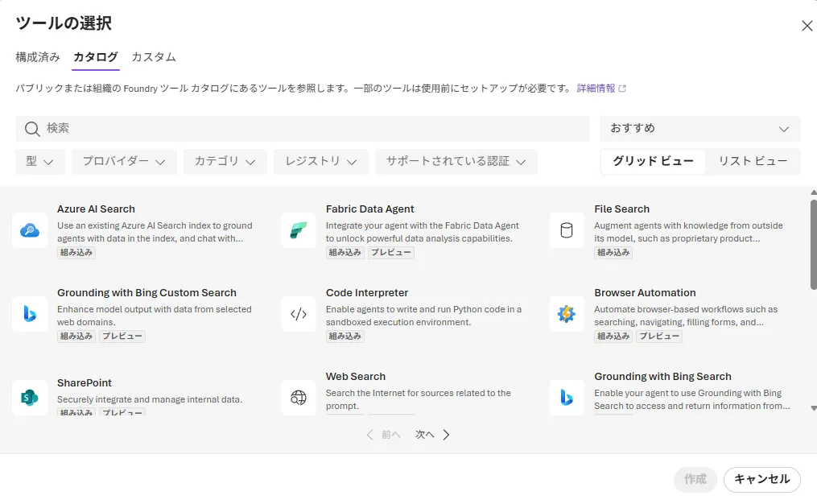The image size is (817, 504).
Task: Click the 組み込み tag under File Search
Action: (613, 253)
